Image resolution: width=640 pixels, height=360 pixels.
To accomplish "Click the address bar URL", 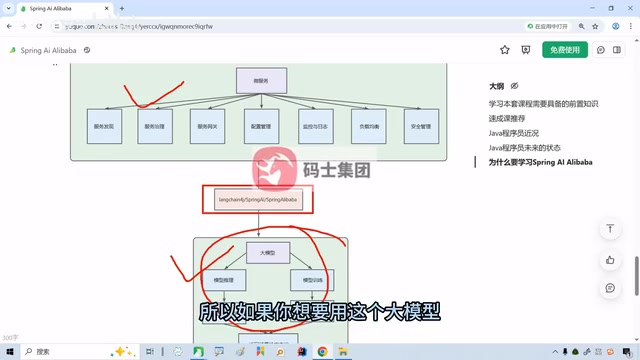I will point(139,27).
